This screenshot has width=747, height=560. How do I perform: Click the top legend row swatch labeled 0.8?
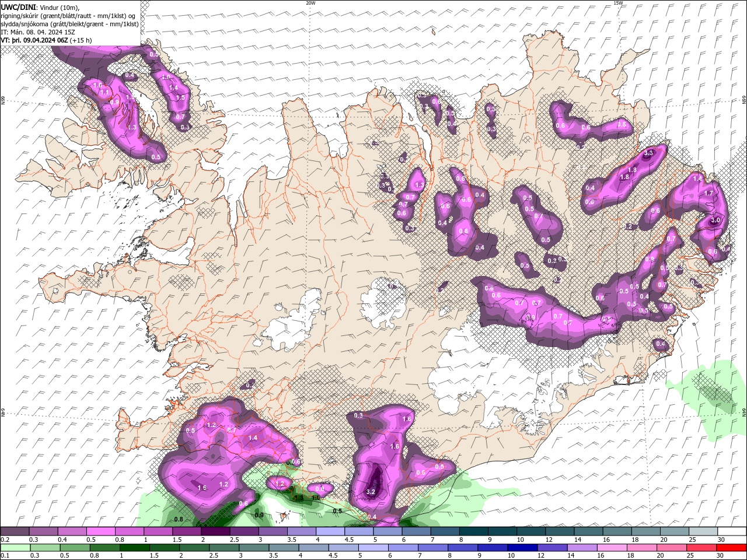pyautogui.click(x=129, y=532)
